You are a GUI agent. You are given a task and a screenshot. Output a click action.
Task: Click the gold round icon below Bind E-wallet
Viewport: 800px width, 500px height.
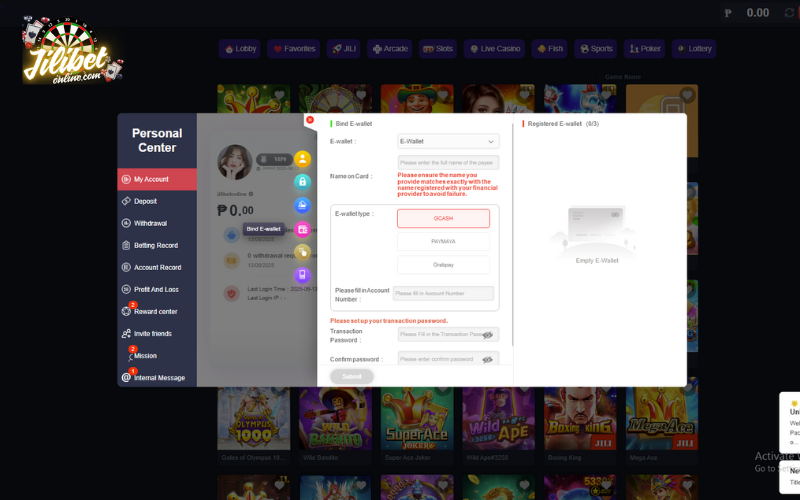[x=302, y=252]
